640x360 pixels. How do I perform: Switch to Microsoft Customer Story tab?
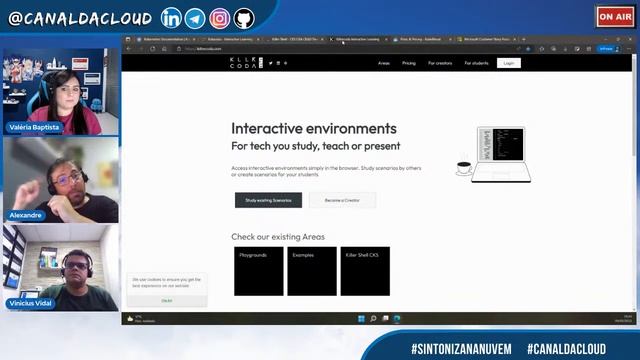tap(486, 40)
